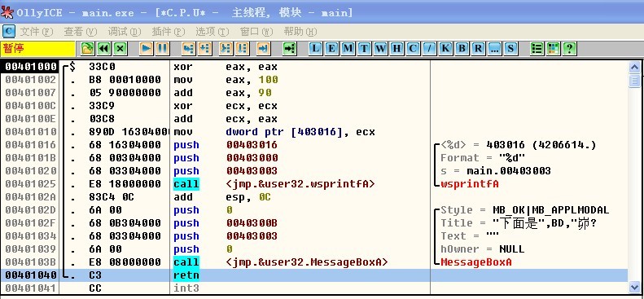Viewport: 644px width, 299px height.
Task: Click the disassembly scrollbar down arrow
Action: [634, 286]
